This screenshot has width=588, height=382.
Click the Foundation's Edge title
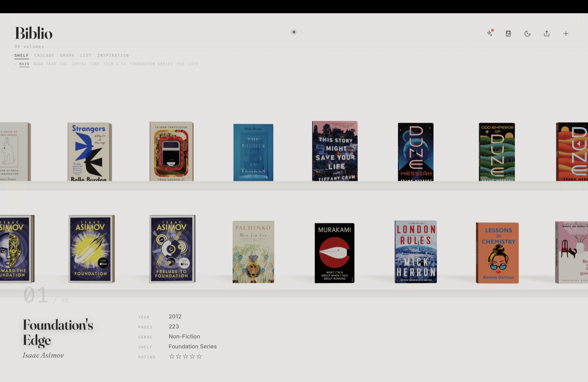tap(58, 333)
